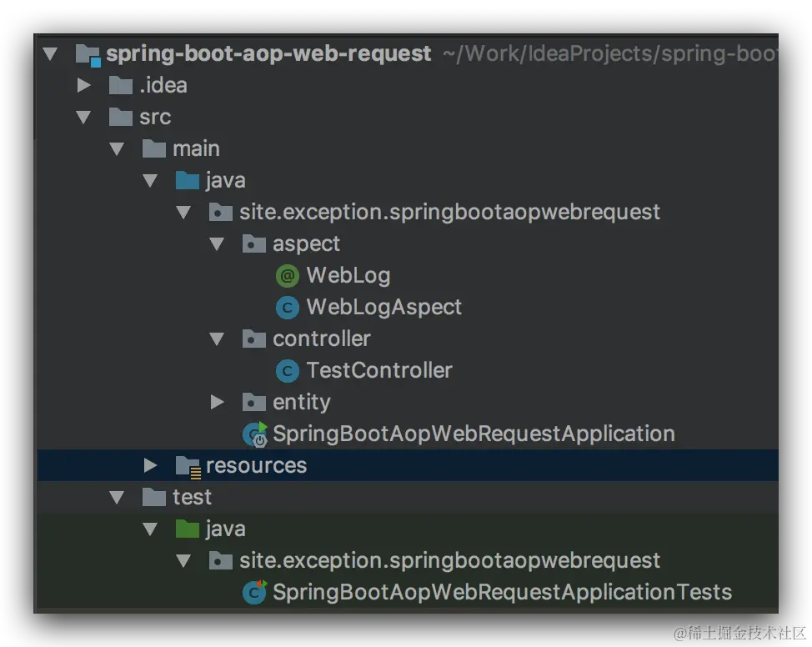This screenshot has width=812, height=647.
Task: Collapse the controller package
Action: (x=217, y=339)
